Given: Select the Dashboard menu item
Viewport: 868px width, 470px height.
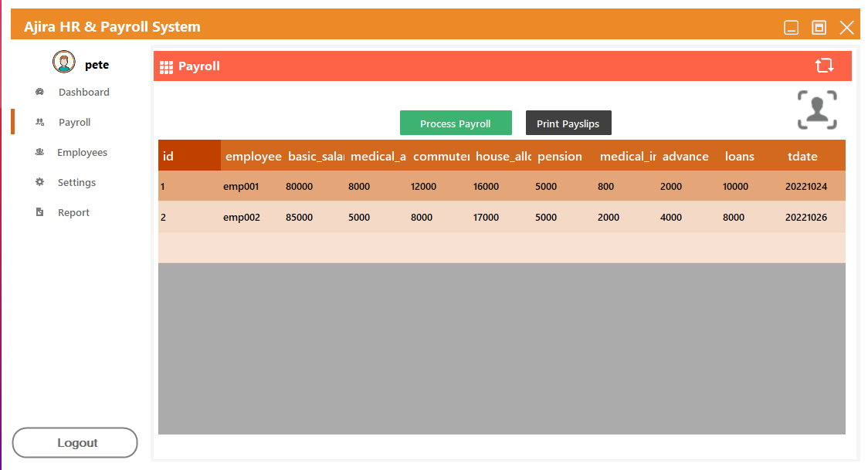Looking at the screenshot, I should click(x=85, y=91).
